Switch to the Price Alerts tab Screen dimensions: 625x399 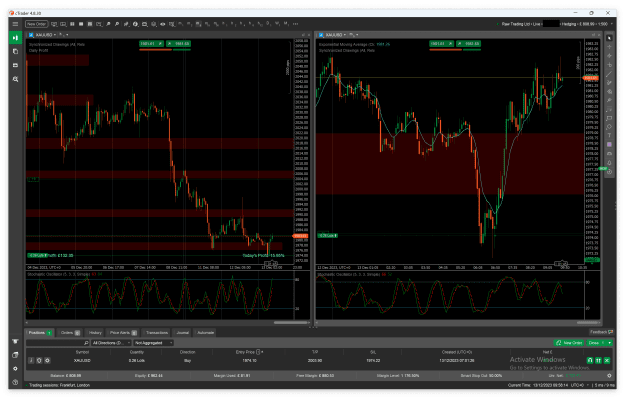click(123, 332)
